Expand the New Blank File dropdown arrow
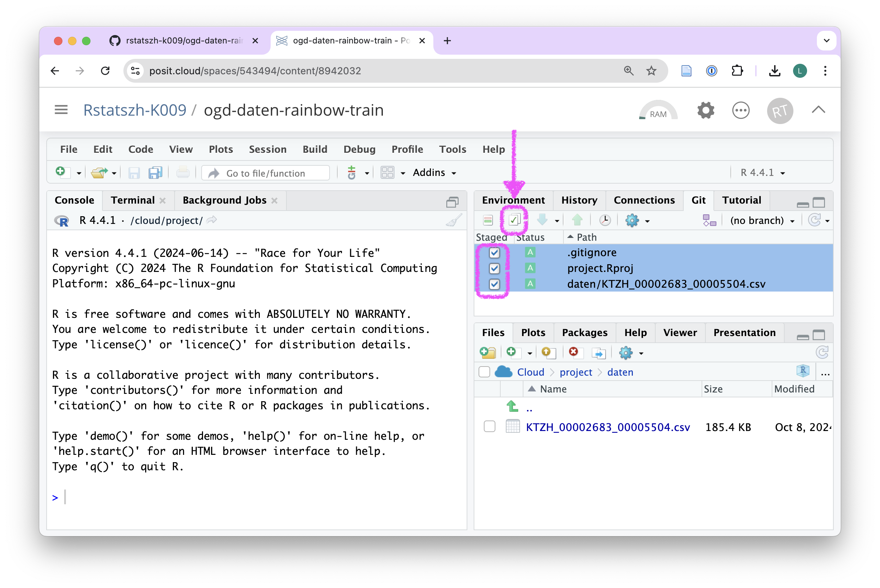This screenshot has width=880, height=588. tap(529, 353)
